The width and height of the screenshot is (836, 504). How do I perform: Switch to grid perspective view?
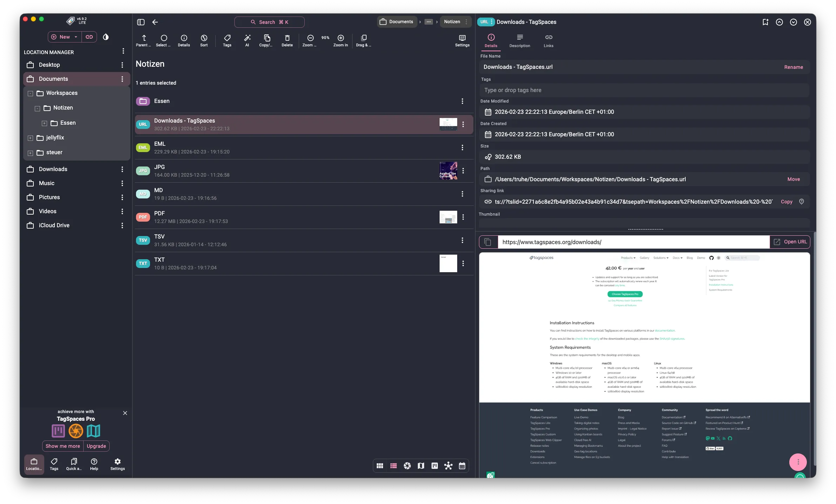click(380, 465)
